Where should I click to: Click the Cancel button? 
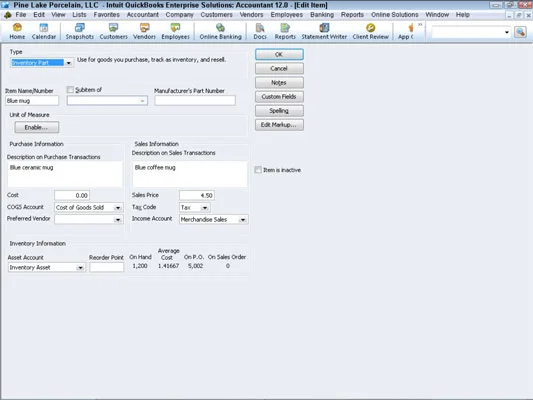279,69
